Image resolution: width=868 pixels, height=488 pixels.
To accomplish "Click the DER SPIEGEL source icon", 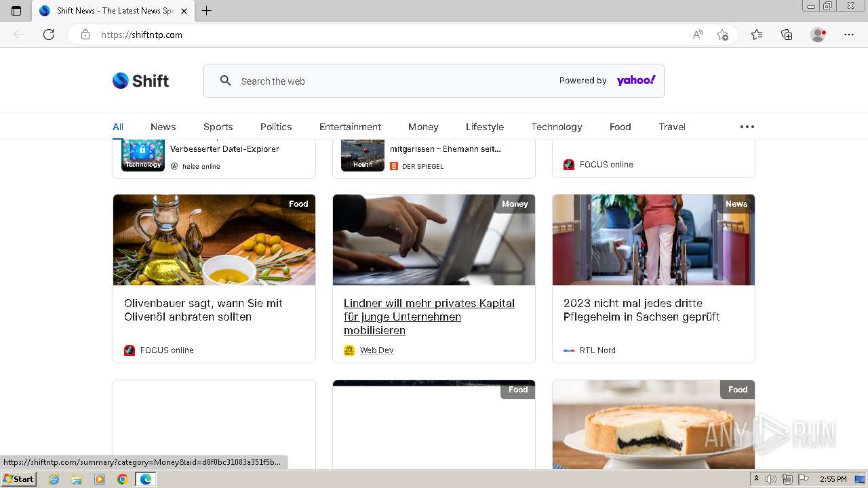I will [394, 166].
